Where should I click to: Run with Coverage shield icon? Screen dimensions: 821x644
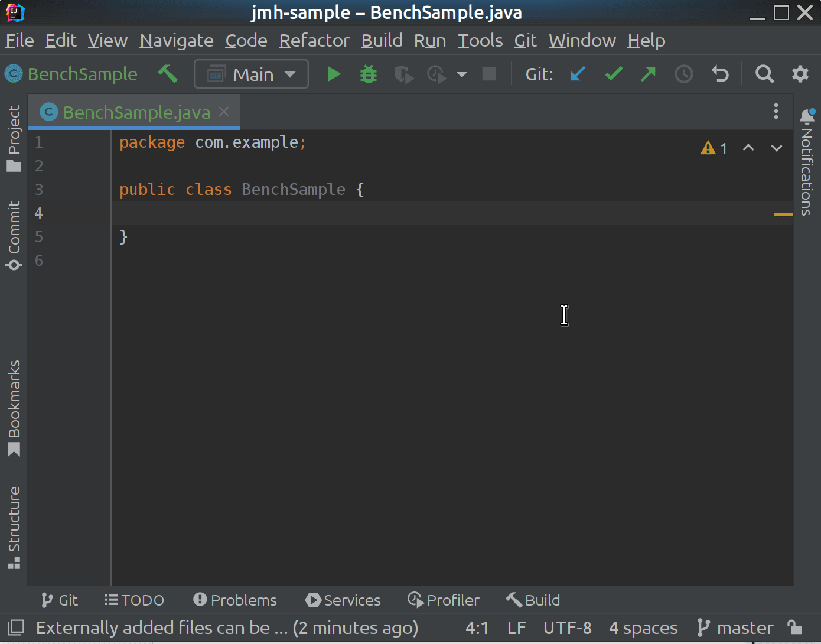point(403,74)
